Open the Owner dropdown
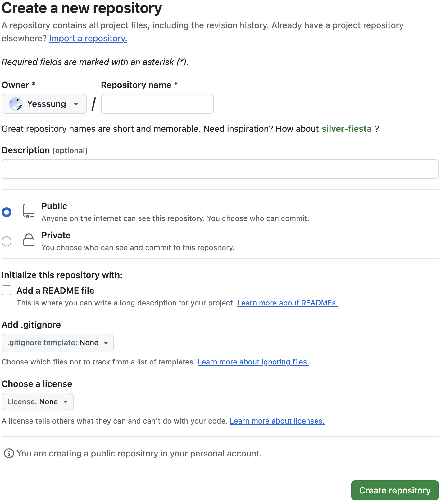Screen dimensions: 441x504 point(44,104)
